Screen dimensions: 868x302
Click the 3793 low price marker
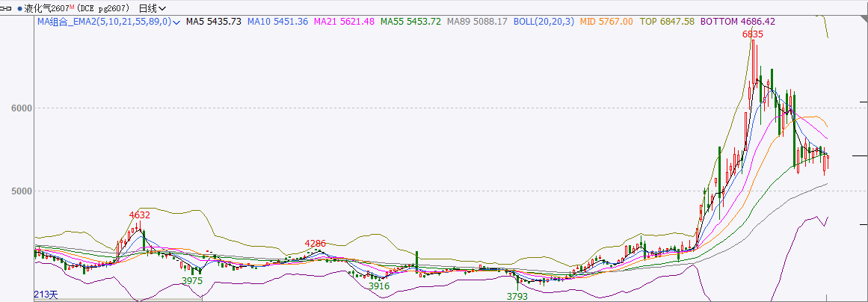[517, 296]
